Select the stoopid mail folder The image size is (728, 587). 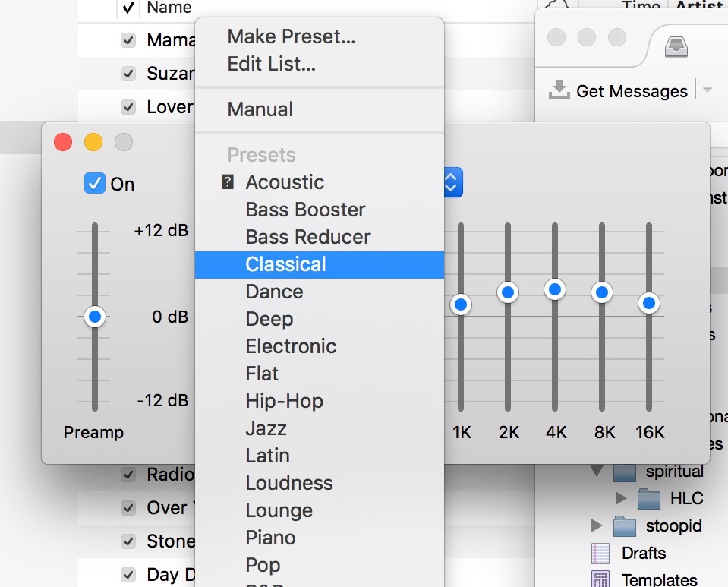673,526
